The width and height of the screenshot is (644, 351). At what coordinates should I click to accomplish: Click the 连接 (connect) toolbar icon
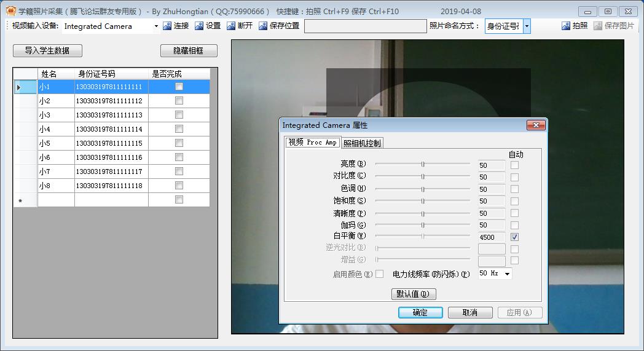167,26
